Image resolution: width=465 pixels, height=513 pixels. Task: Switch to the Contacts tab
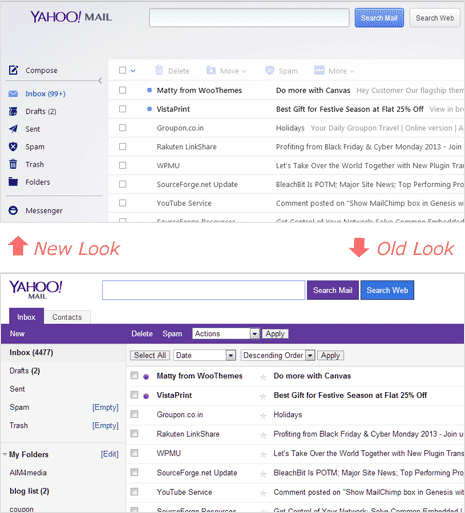pyautogui.click(x=67, y=317)
